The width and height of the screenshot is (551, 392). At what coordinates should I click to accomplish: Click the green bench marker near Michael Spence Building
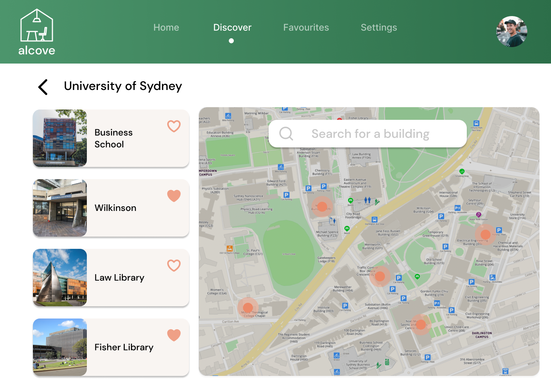(347, 229)
